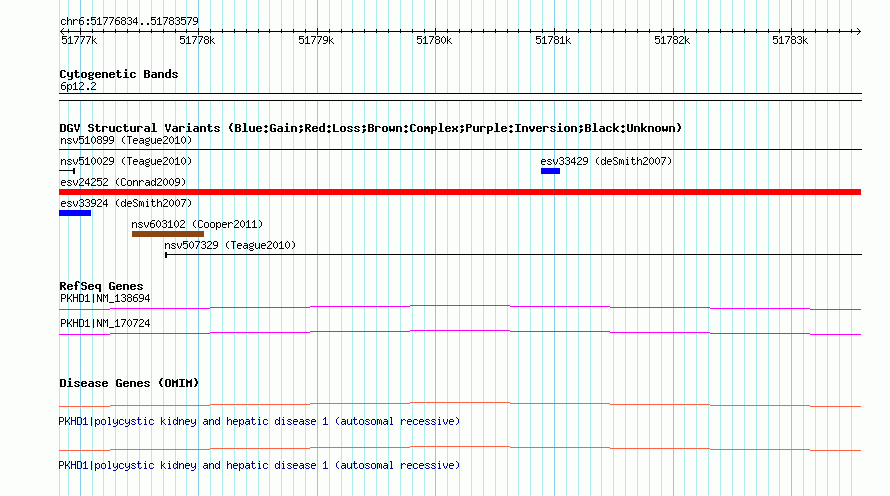890x496 pixels.
Task: Click the RefSeq Genes track title
Action: [x=101, y=287]
